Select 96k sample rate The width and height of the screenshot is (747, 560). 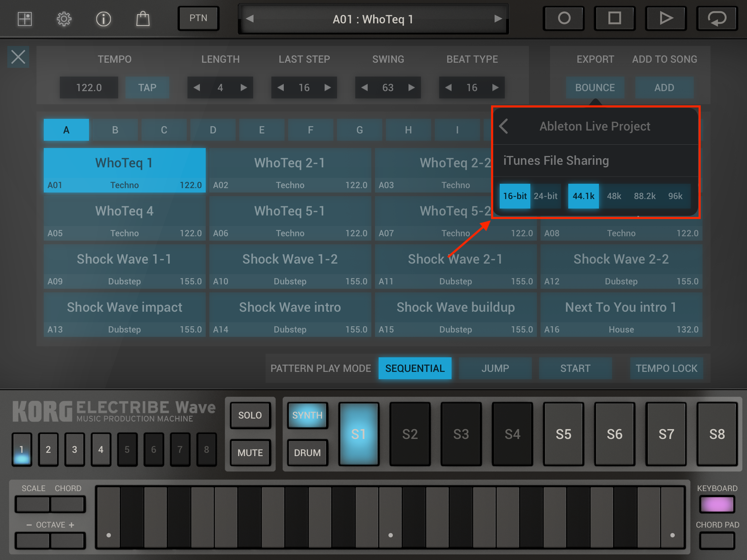tap(675, 196)
